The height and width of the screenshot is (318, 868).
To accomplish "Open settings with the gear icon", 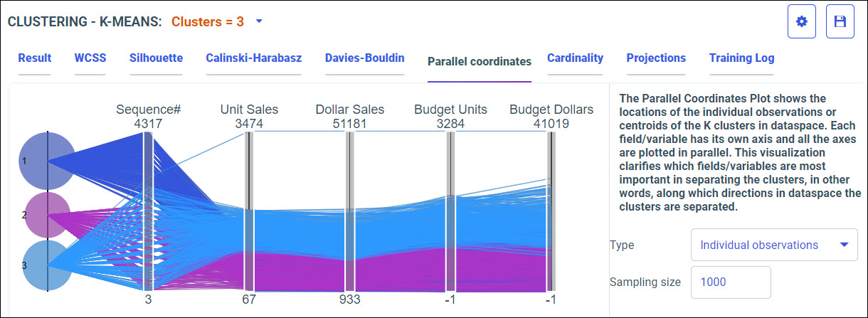I will pyautogui.click(x=802, y=21).
